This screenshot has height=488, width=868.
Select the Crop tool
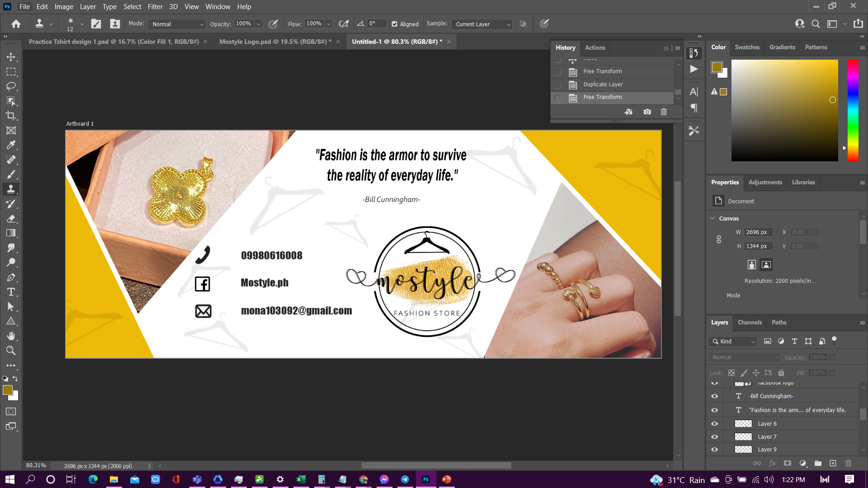(11, 116)
